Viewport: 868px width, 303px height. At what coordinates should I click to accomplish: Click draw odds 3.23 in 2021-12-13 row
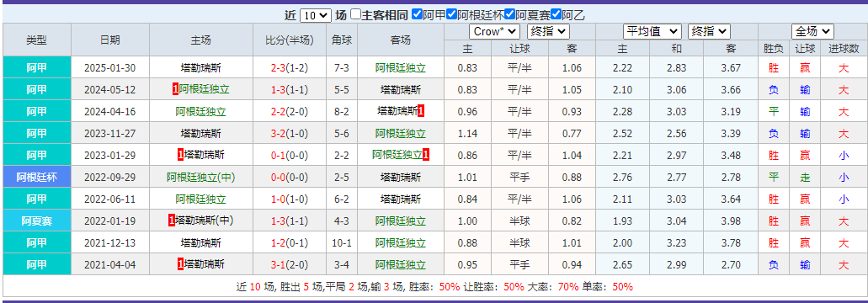[x=676, y=242]
